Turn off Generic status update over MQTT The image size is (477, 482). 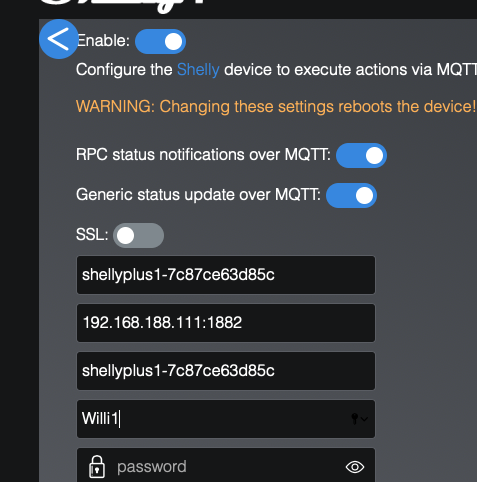click(x=351, y=195)
